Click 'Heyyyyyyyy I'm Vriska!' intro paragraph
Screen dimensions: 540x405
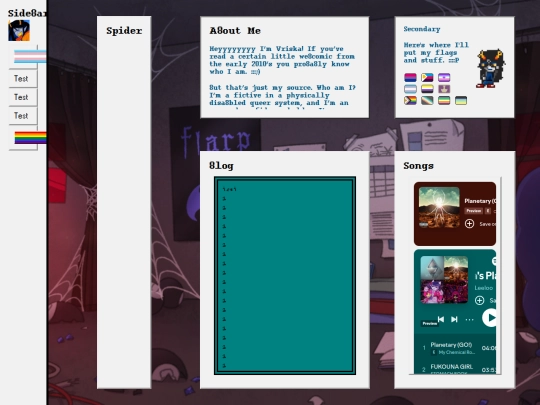[x=282, y=60]
